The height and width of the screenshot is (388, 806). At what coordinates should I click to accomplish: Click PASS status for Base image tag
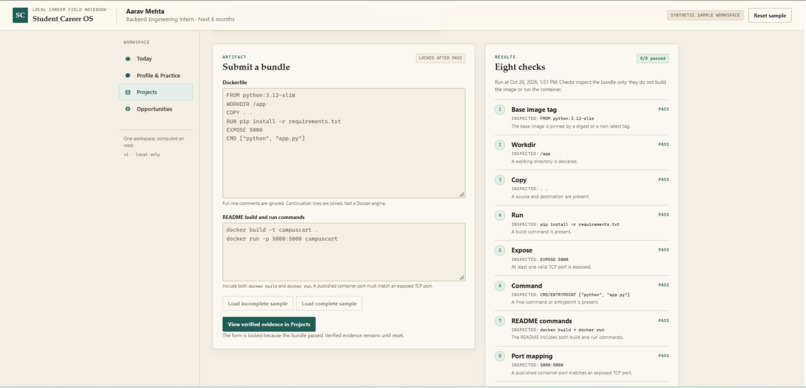663,109
